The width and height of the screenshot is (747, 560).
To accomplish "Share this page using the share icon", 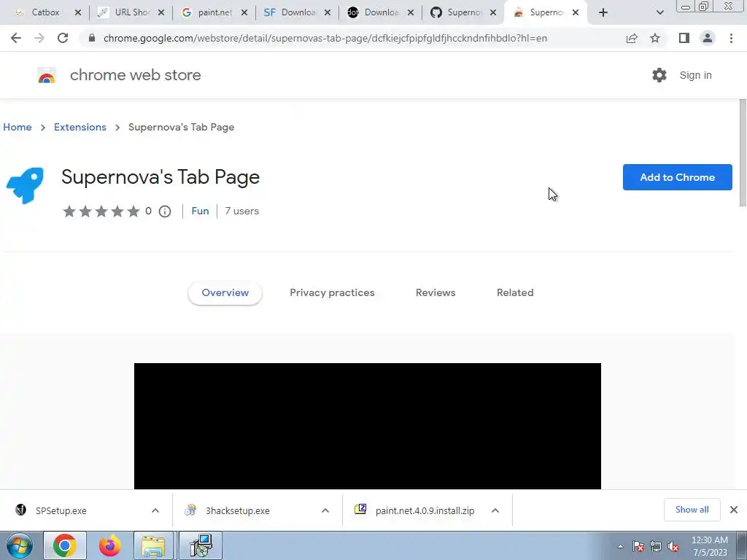I will 632,38.
